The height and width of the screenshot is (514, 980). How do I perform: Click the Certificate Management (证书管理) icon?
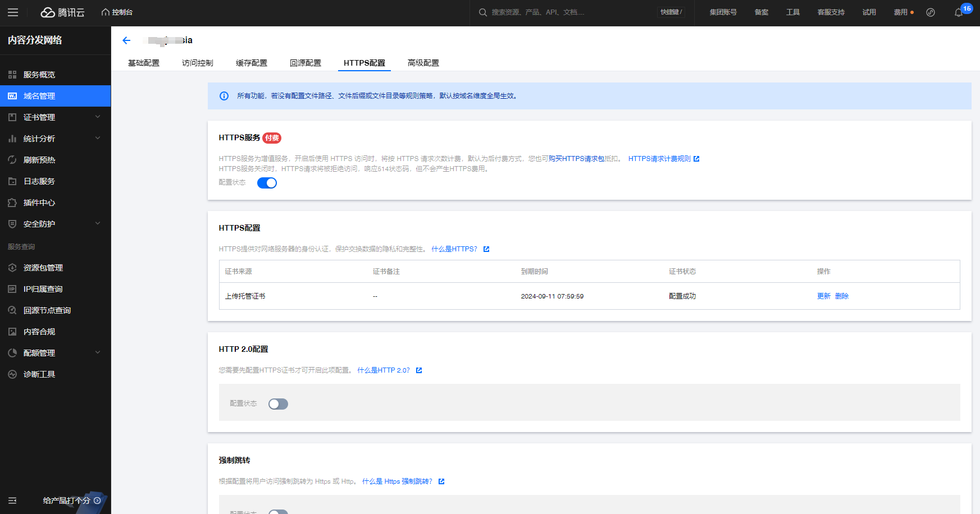click(x=12, y=117)
